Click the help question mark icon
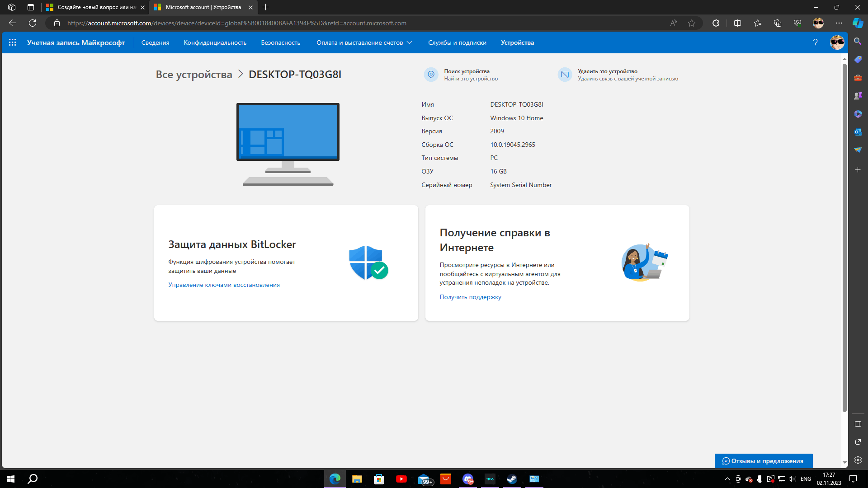Image resolution: width=868 pixels, height=488 pixels. [815, 42]
